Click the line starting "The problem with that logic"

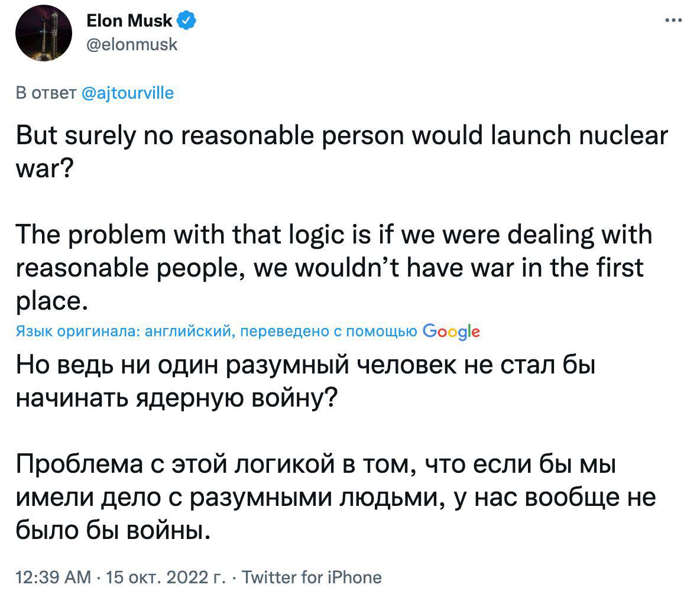coord(333,235)
